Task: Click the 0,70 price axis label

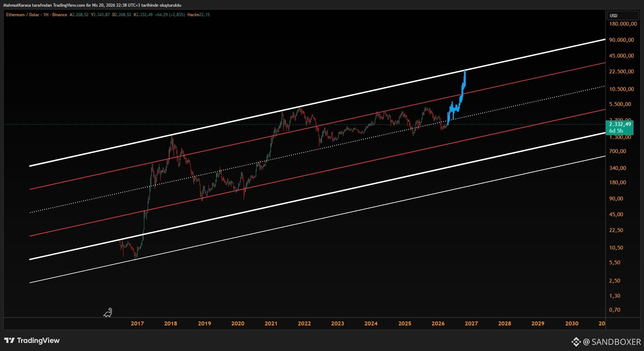Action: 615,310
